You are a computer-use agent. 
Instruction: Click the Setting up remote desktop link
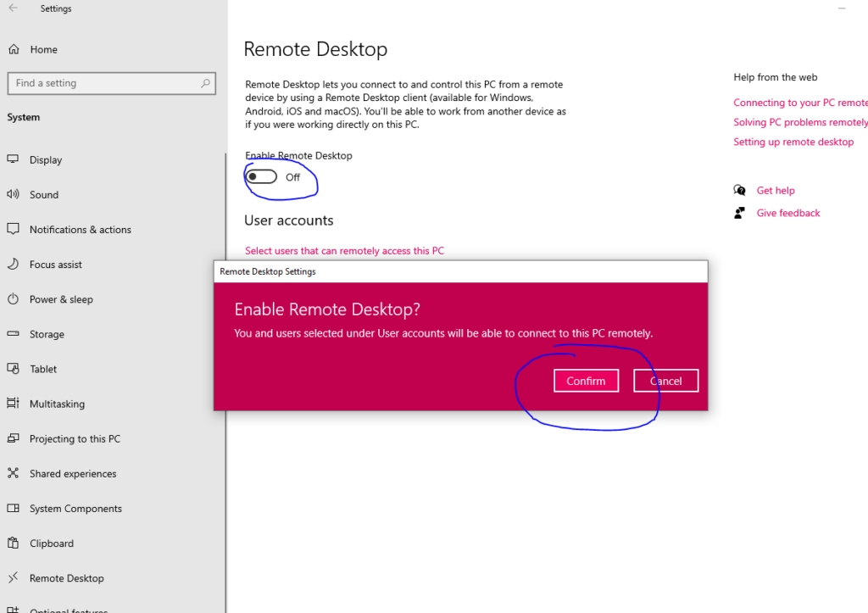click(x=793, y=142)
